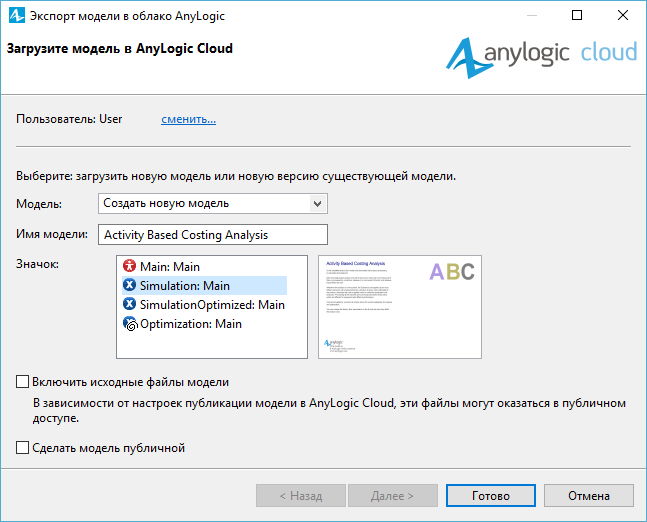Click the 'Пользователь: User' text

(x=69, y=119)
